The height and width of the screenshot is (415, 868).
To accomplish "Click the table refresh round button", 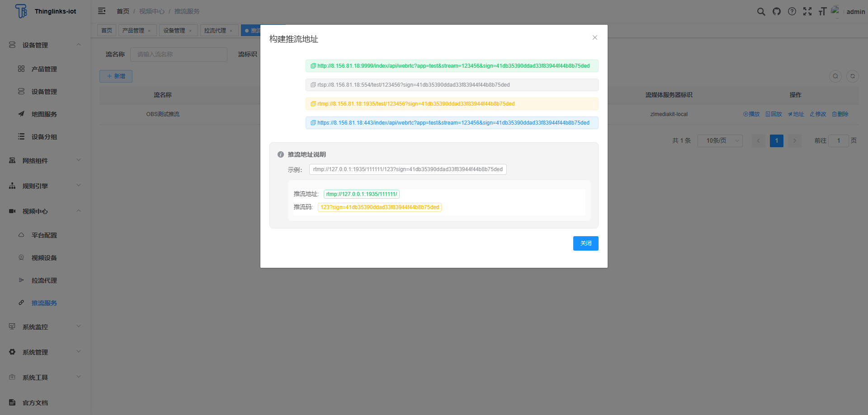I will [852, 76].
